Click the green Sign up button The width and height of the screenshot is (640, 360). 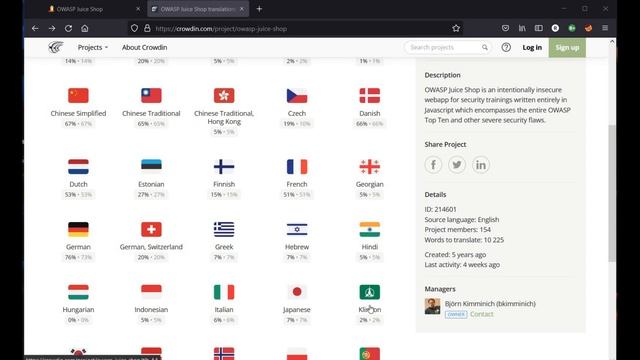[x=567, y=47]
